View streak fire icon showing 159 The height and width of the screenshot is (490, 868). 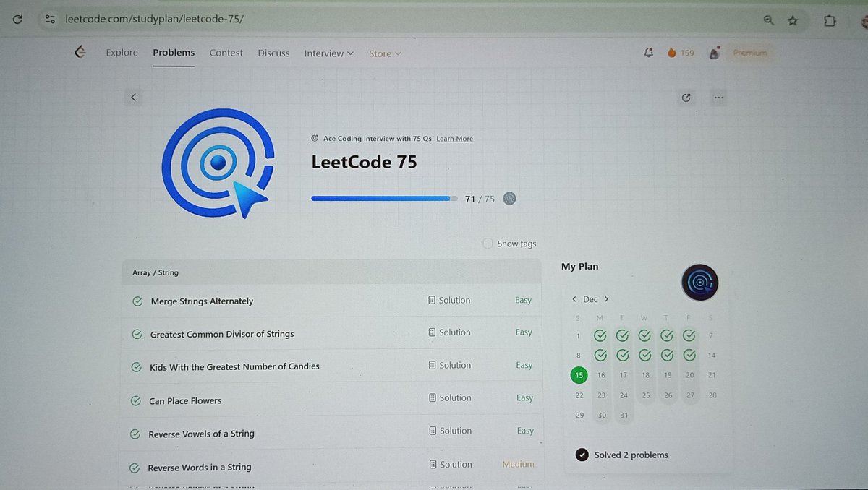point(671,53)
